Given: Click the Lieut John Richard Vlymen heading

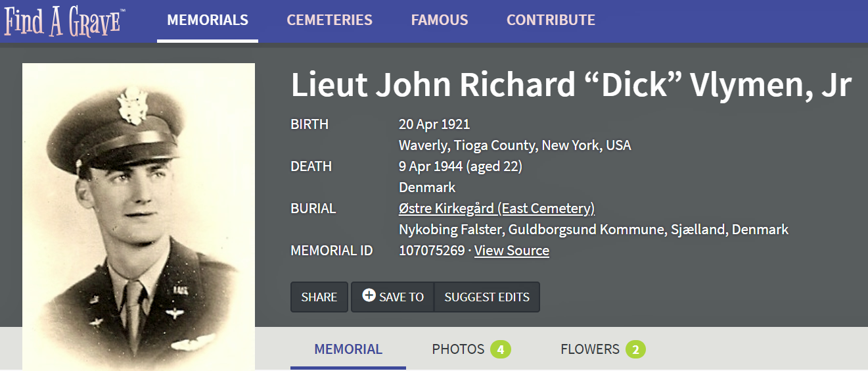Looking at the screenshot, I should tap(571, 84).
